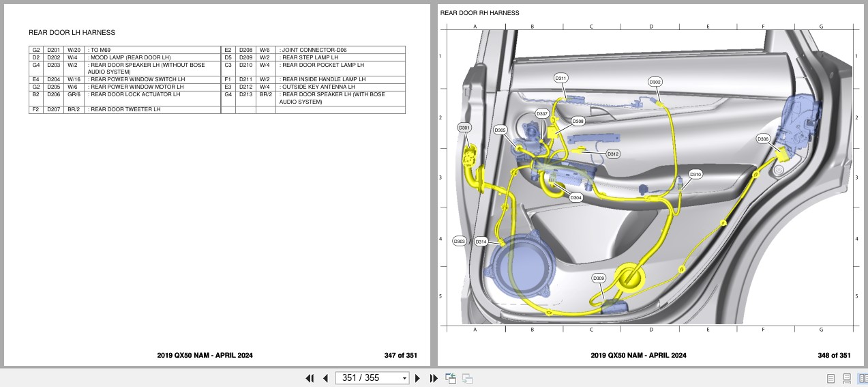Viewport: 868px width, 387px height.
Task: Go to the previous page
Action: tap(325, 378)
